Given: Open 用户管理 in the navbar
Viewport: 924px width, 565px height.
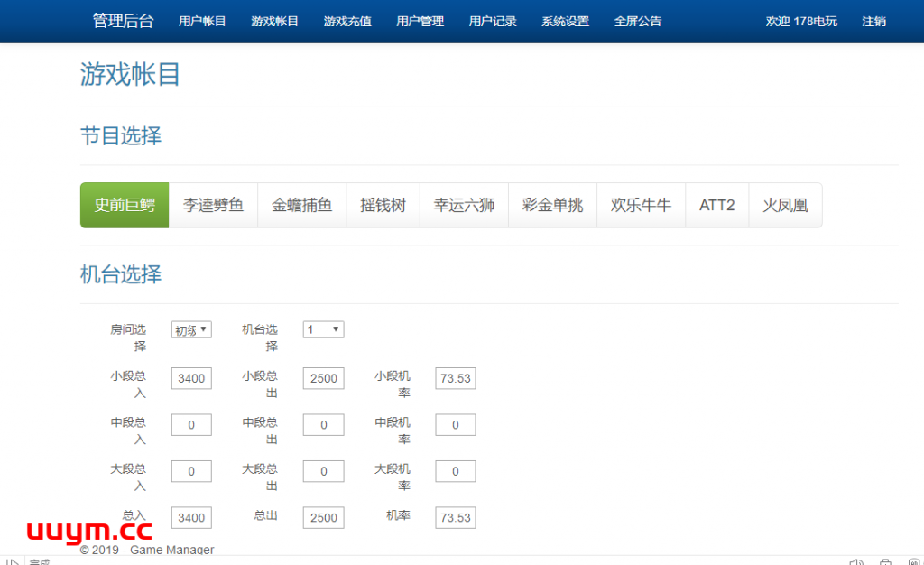Looking at the screenshot, I should coord(420,21).
